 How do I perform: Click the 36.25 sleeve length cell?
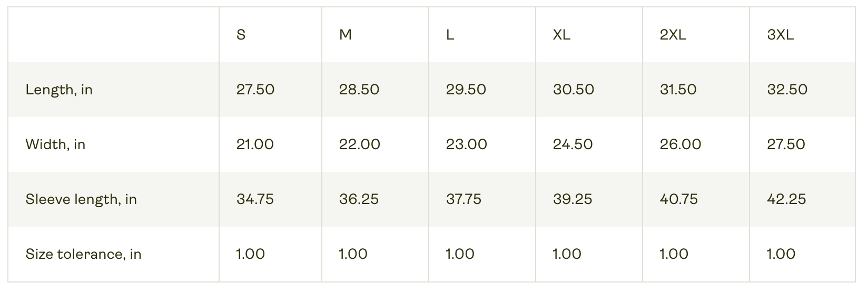click(x=359, y=199)
